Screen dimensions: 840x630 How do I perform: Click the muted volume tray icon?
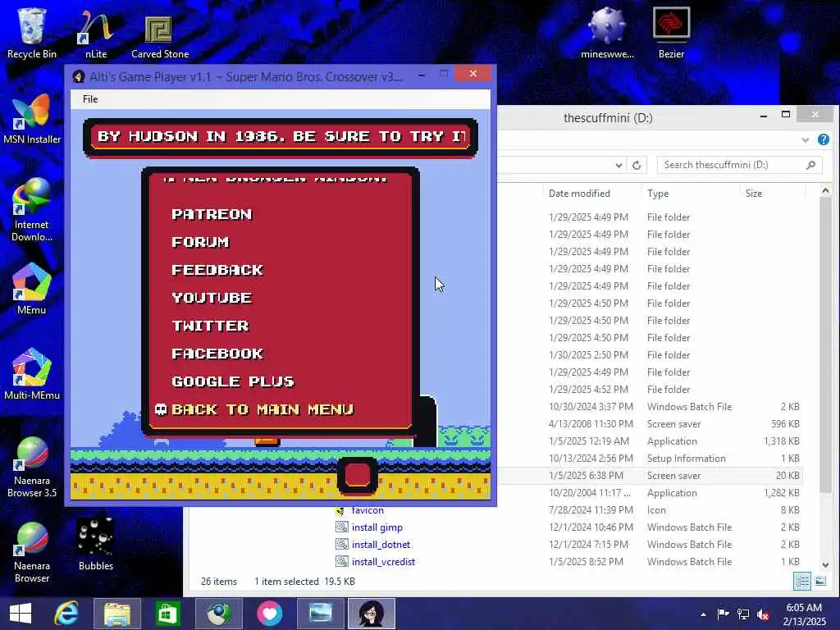763,614
